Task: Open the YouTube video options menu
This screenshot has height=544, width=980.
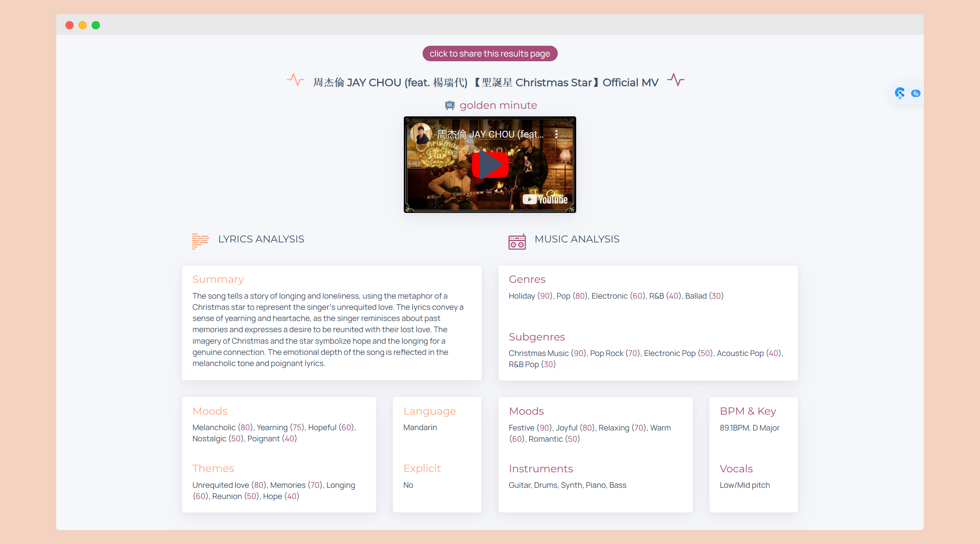Action: 556,134
